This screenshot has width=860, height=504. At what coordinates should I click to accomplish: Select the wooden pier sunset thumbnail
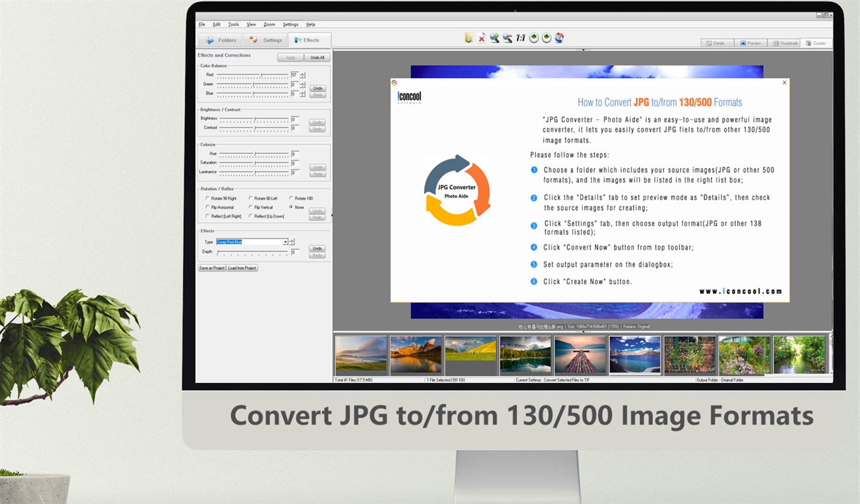tap(580, 354)
